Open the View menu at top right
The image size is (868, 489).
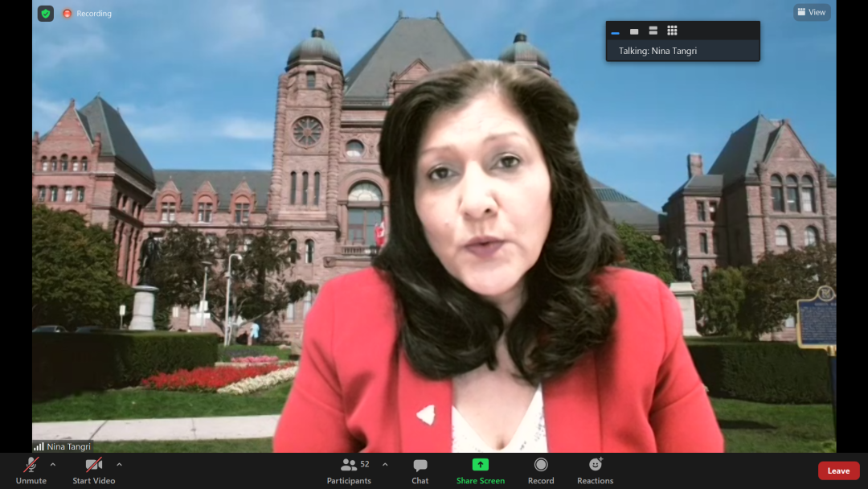click(812, 12)
